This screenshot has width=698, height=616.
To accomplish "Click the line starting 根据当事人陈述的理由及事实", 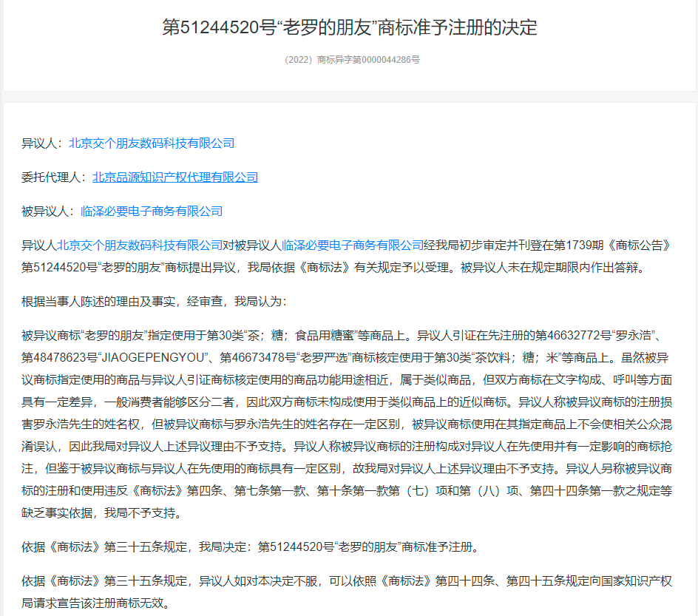I will pyautogui.click(x=153, y=301).
